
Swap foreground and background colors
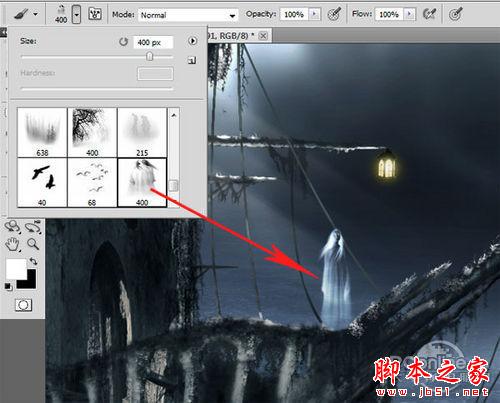pos(33,261)
